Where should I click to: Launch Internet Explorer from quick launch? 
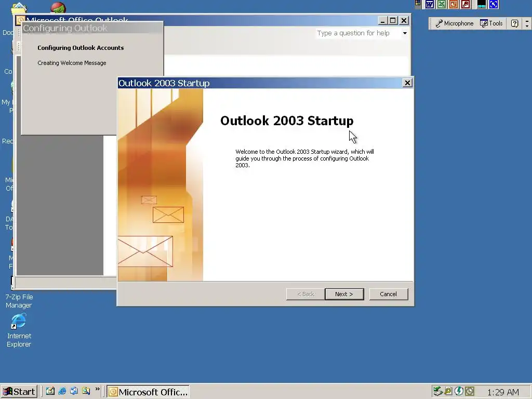click(62, 391)
